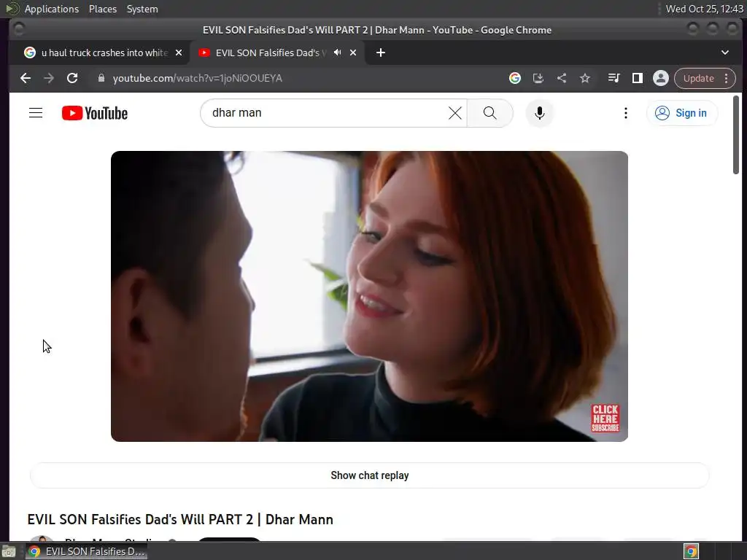Open YouTube settings three-dot menu

tap(625, 113)
